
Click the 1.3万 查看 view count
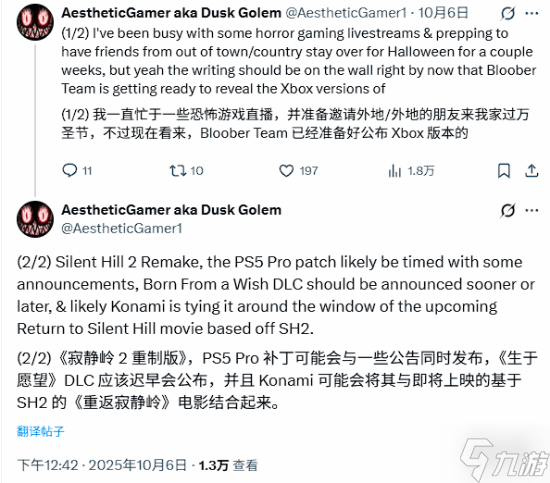click(x=228, y=465)
